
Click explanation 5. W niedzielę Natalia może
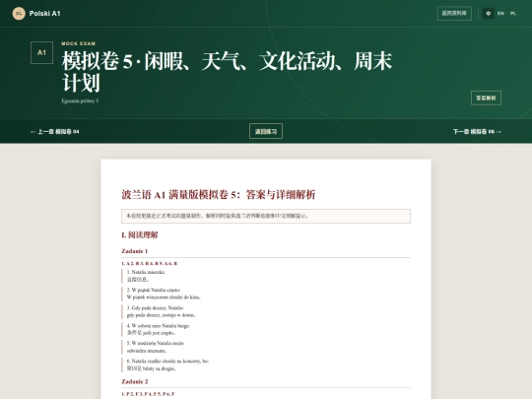coord(266,347)
